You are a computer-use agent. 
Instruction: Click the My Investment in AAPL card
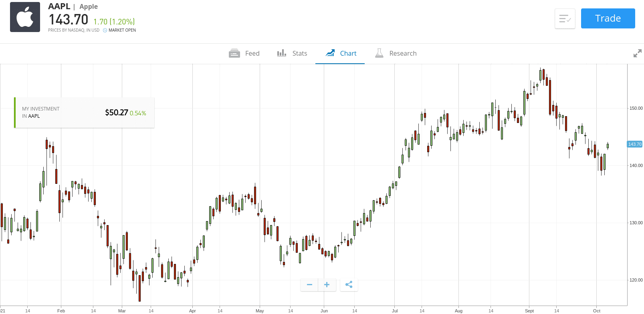point(84,113)
